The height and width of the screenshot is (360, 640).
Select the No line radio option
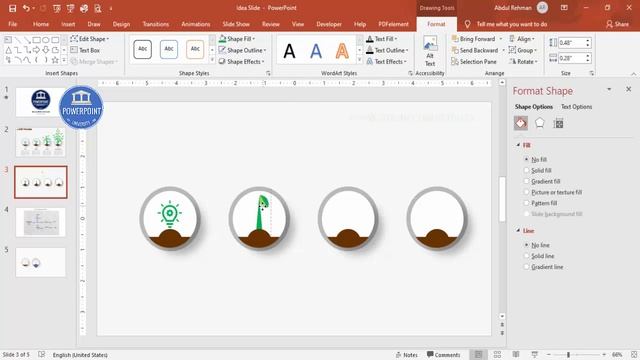526,245
